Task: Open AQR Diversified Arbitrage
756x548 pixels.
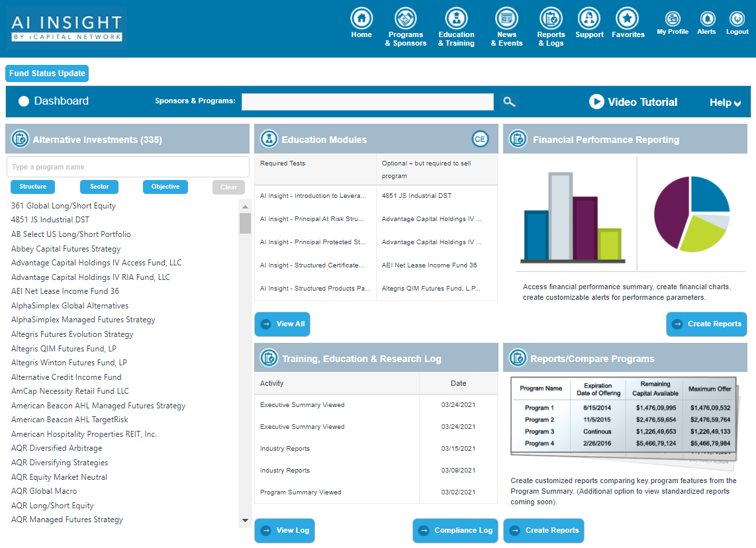Action: coord(57,448)
